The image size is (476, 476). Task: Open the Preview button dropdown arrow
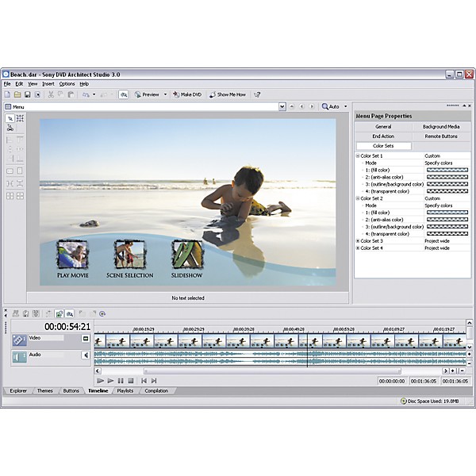point(165,94)
